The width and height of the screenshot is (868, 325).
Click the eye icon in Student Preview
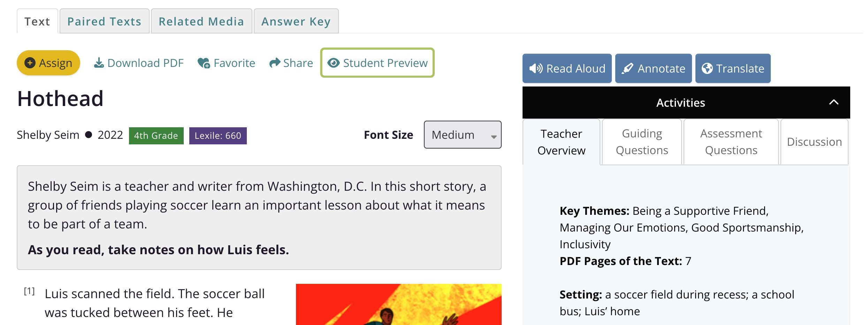click(x=334, y=63)
